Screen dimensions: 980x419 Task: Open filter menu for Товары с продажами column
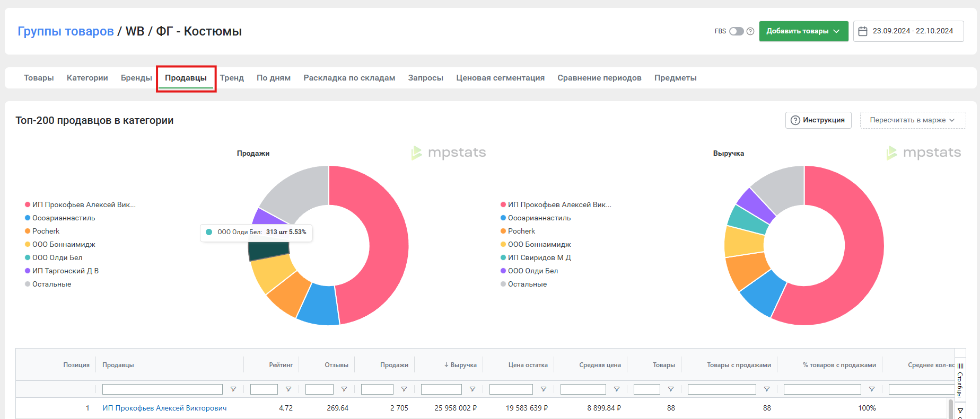(x=766, y=389)
